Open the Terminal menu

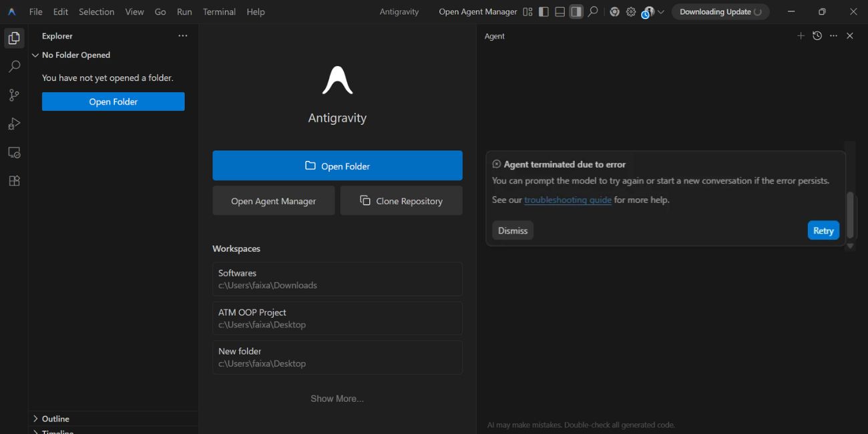coord(219,12)
